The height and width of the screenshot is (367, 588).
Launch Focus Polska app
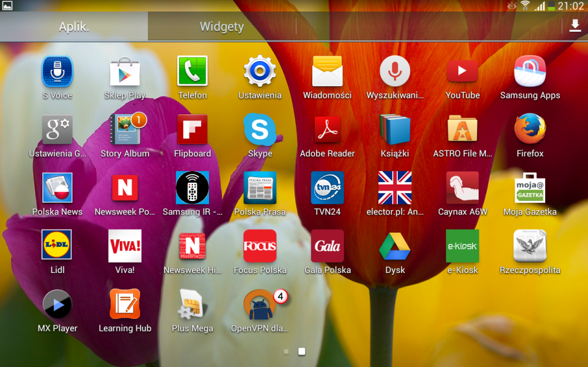260,246
